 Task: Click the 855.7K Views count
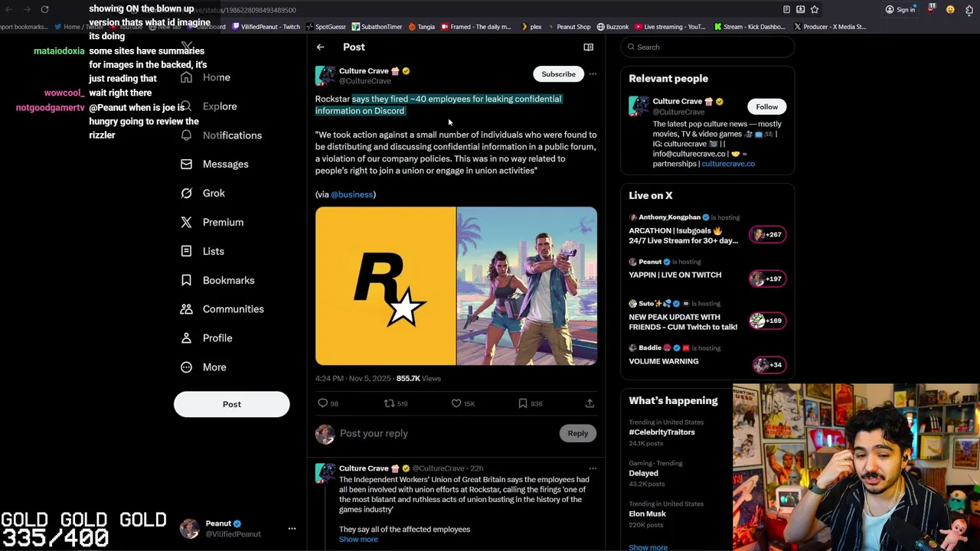[419, 379]
